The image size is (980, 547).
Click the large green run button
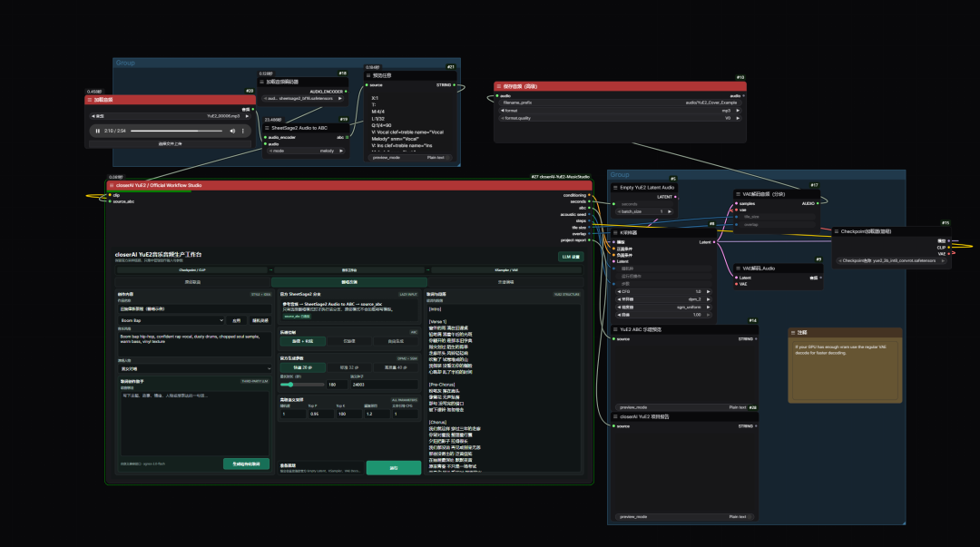coord(393,467)
